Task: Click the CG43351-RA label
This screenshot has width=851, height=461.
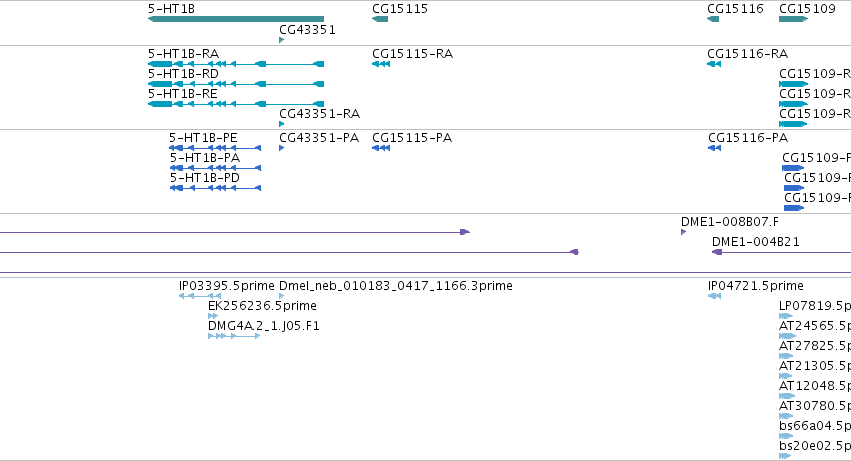Action: (x=320, y=114)
